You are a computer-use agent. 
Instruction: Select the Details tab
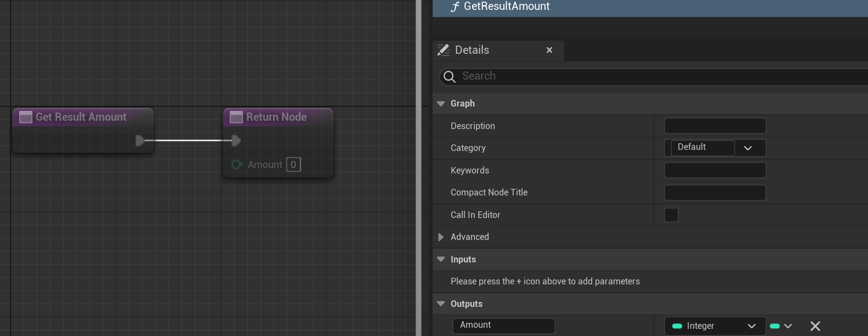pyautogui.click(x=472, y=51)
